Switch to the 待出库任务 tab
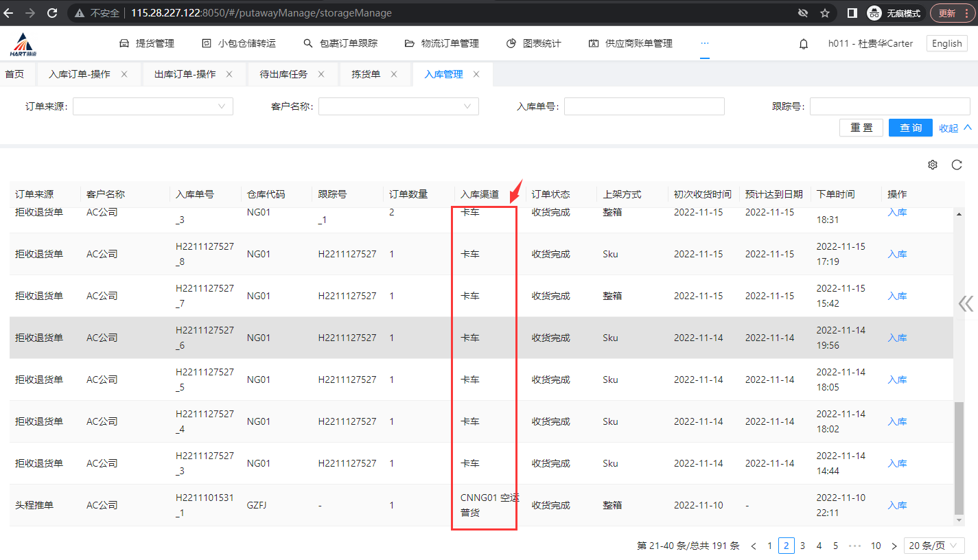Screen dimensions: 978x560 283,74
